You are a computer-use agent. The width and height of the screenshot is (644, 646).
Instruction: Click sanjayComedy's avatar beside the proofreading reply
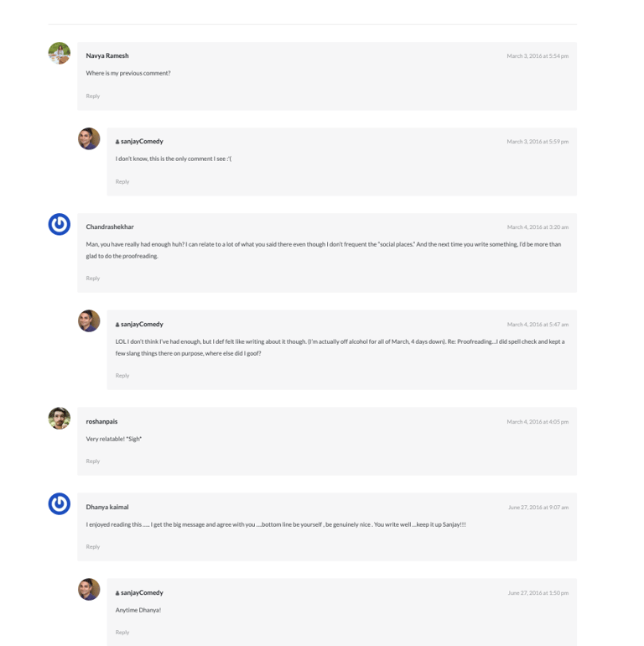pyautogui.click(x=89, y=320)
